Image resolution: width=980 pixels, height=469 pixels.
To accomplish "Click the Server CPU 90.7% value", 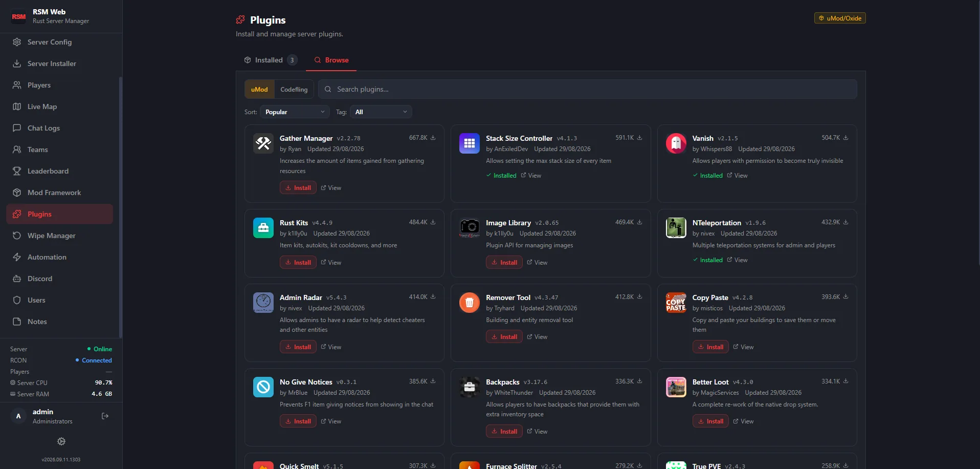I will point(103,382).
